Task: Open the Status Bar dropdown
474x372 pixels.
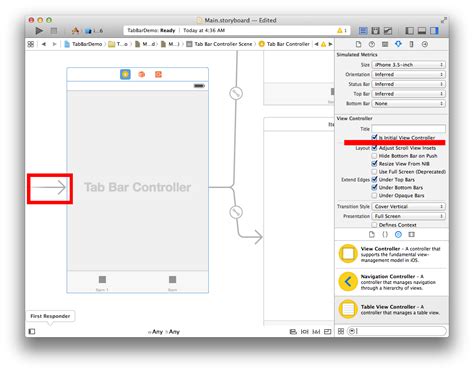Action: [409, 84]
